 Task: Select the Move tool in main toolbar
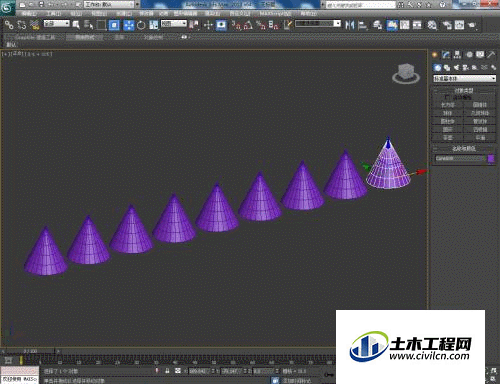pyautogui.click(x=129, y=25)
